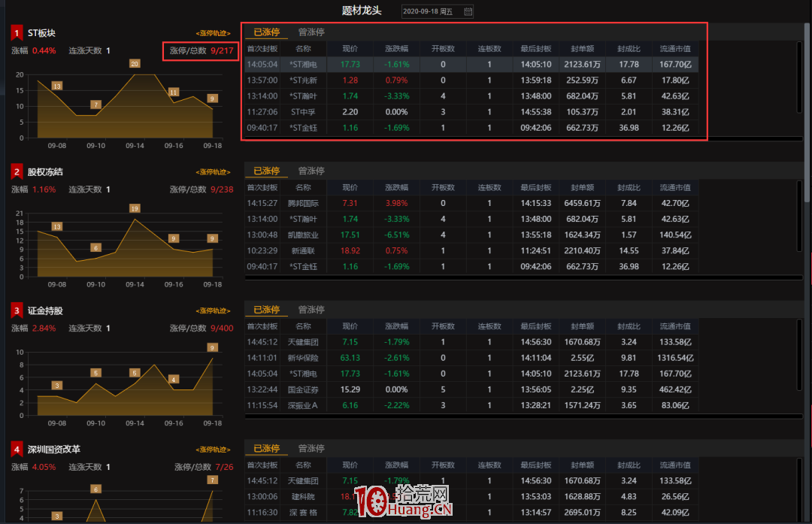Open the calendar date picker icon

click(468, 11)
